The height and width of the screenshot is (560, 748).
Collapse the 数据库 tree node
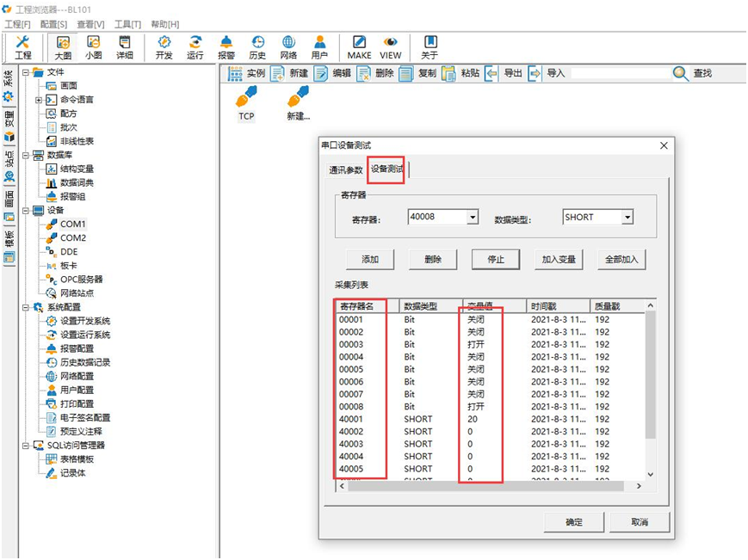point(25,156)
